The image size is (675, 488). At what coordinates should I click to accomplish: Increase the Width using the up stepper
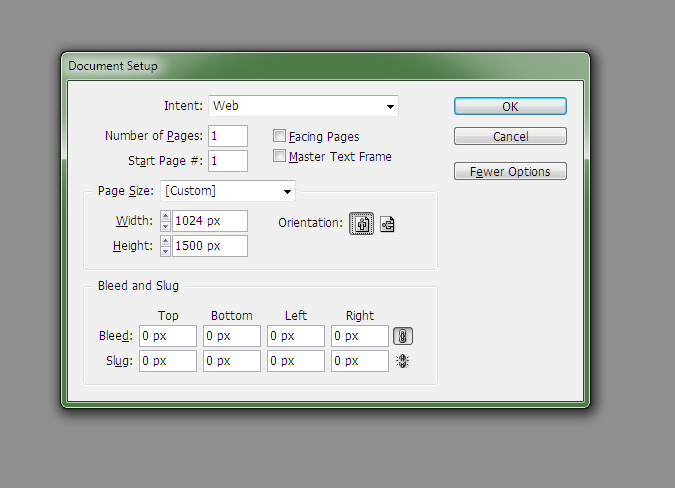(166, 216)
